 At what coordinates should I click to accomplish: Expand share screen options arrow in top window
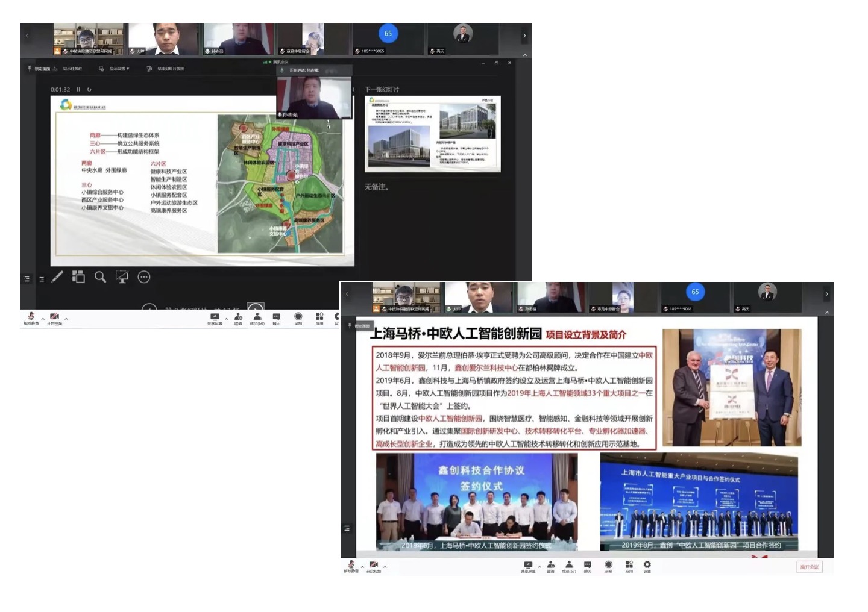tap(227, 319)
